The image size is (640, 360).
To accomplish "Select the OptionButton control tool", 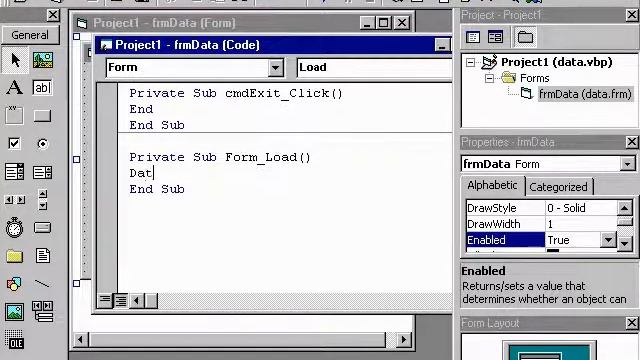I will 42,144.
